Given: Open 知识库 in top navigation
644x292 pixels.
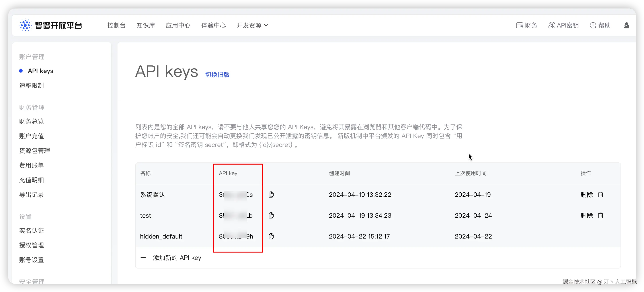Looking at the screenshot, I should 146,25.
